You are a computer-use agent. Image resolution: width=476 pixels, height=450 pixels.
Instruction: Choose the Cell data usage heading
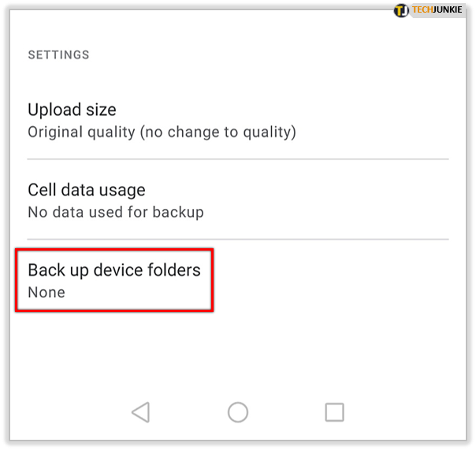click(87, 190)
